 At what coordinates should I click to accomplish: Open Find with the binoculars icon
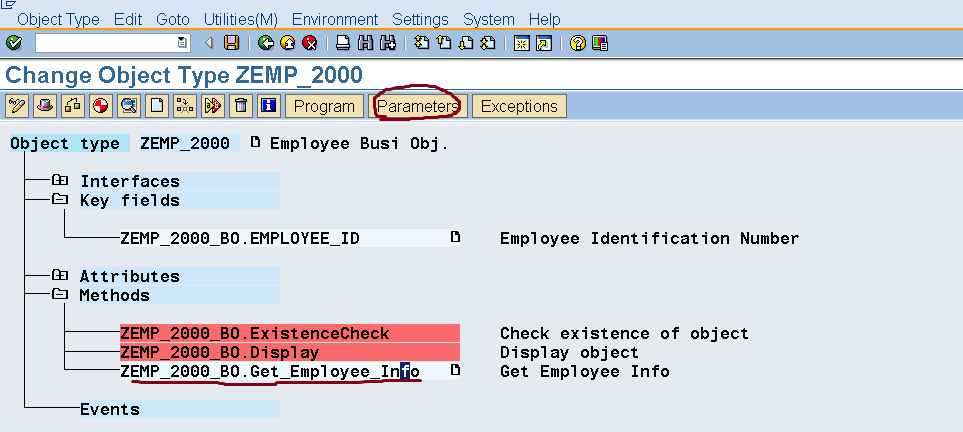coord(365,43)
